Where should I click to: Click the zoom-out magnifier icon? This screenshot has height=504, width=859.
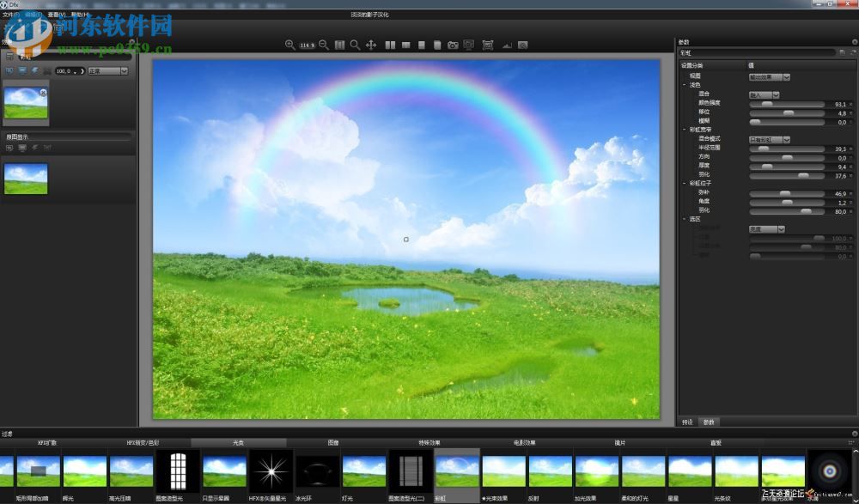[x=324, y=45]
